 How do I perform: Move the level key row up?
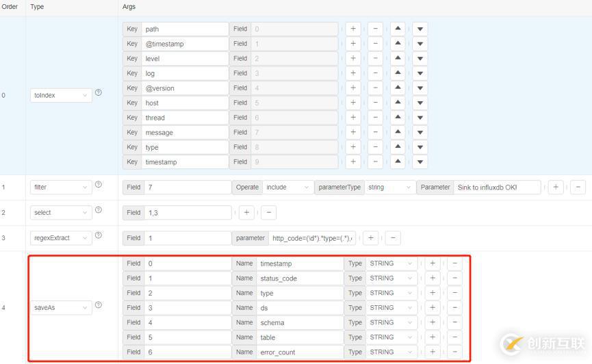(398, 58)
